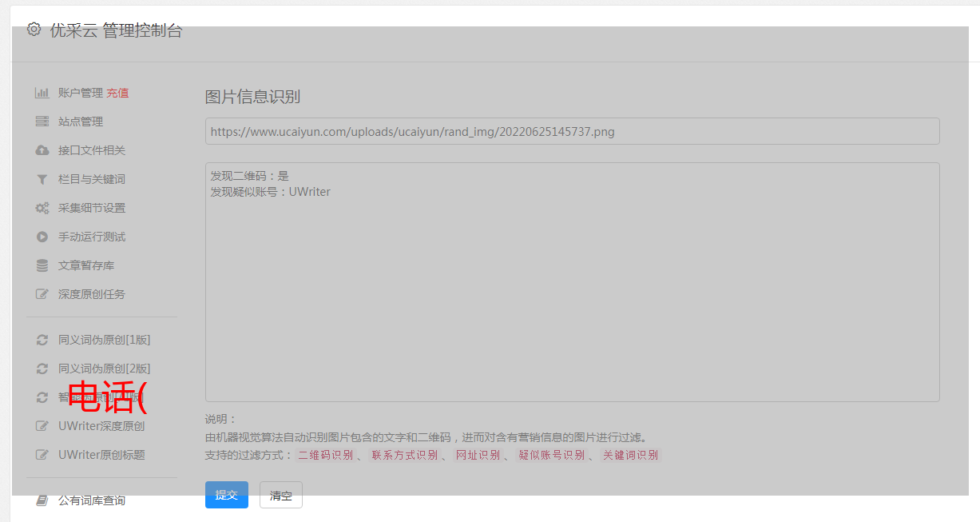Click the 清空 button
980x522 pixels.
281,495
